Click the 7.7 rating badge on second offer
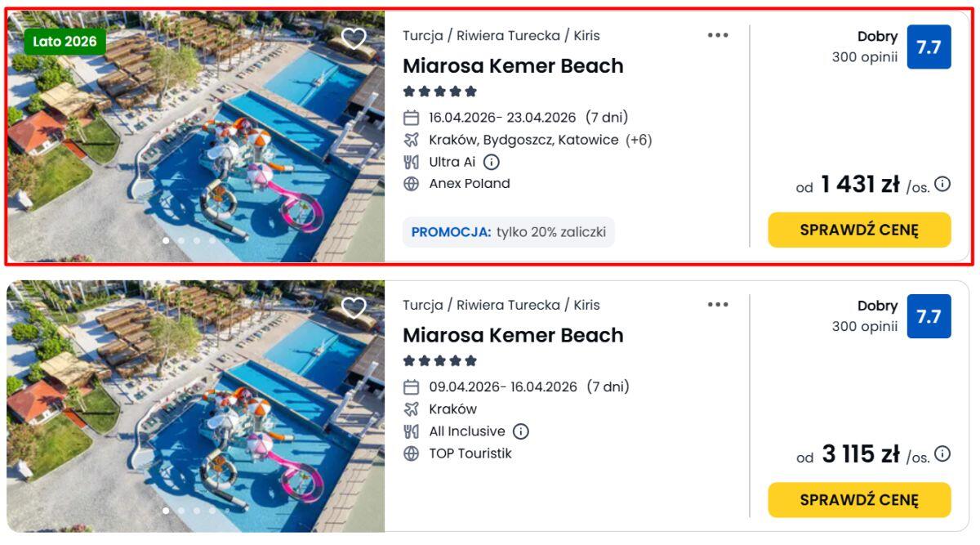The image size is (980, 545). pyautogui.click(x=929, y=316)
